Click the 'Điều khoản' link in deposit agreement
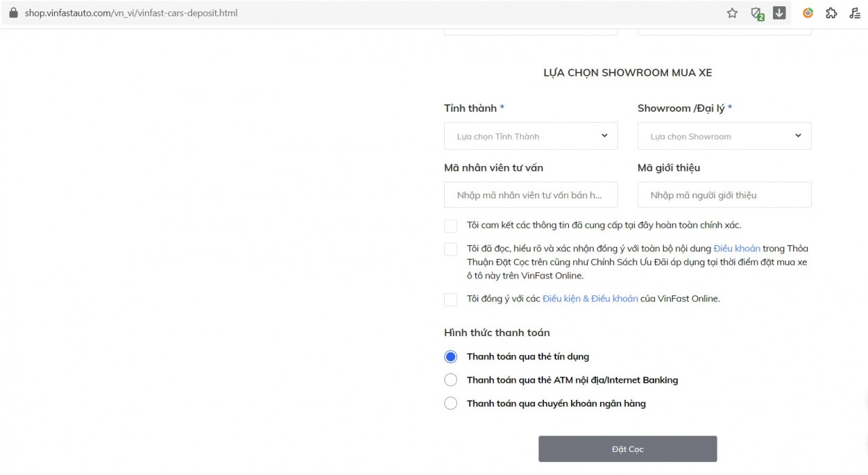The width and height of the screenshot is (868, 475). tap(736, 249)
